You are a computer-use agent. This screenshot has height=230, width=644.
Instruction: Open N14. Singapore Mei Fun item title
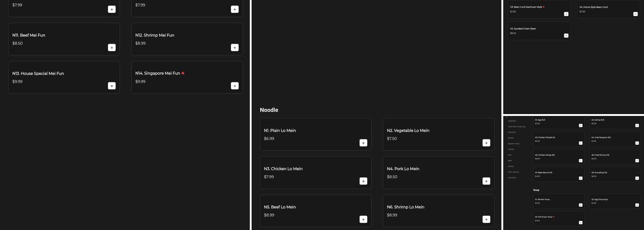(x=157, y=73)
